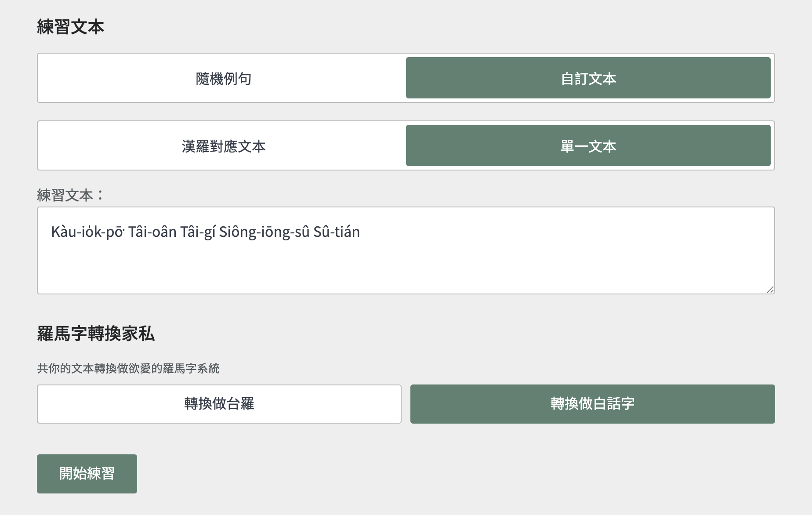Click the textarea resize handle

point(770,290)
